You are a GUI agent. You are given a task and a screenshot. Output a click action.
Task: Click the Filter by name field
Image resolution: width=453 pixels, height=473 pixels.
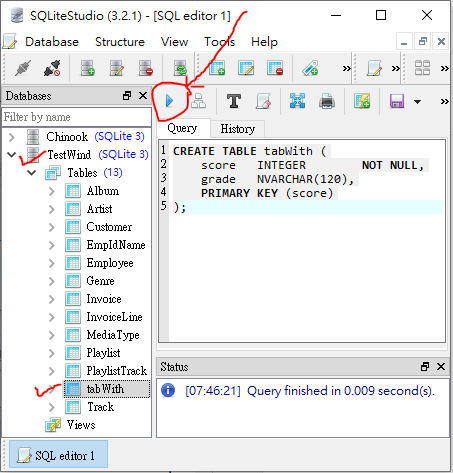[77, 117]
